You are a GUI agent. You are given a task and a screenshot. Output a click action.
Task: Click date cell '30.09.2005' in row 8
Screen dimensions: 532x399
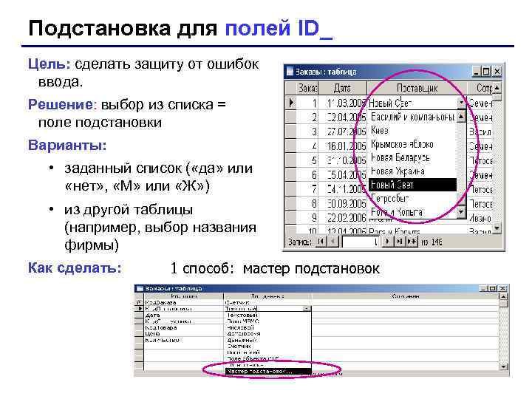tap(343, 204)
